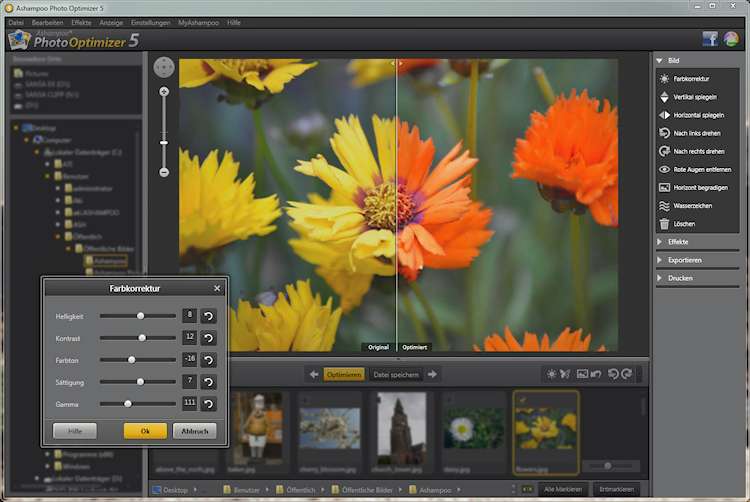
Task: Click the Kontrast slider handle
Action: point(142,338)
